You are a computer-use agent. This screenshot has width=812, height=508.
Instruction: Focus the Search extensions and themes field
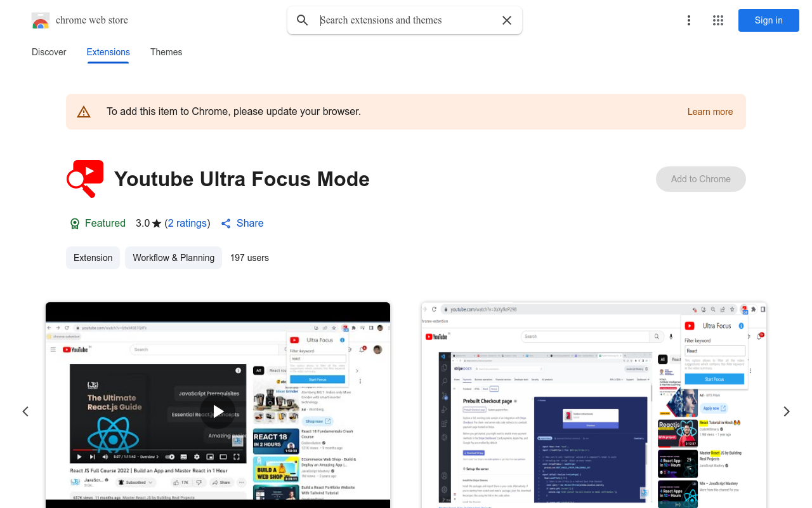pyautogui.click(x=406, y=20)
